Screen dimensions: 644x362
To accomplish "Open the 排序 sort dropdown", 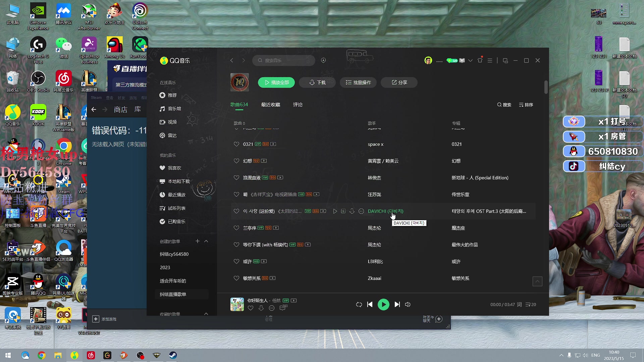I will 526,105.
